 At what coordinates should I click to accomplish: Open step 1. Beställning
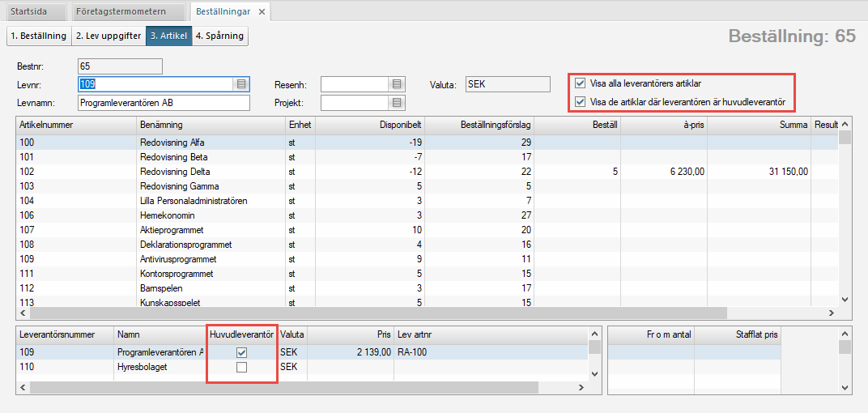point(39,36)
